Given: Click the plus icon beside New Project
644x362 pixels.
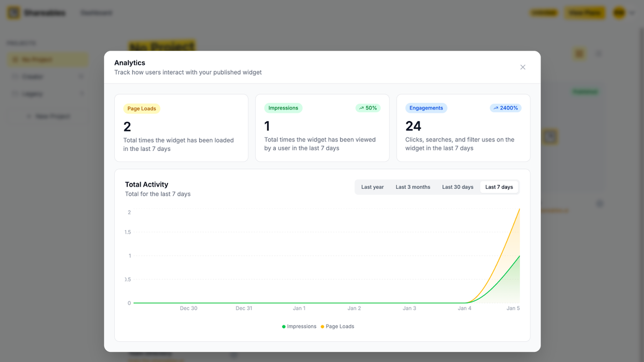Looking at the screenshot, I should tap(29, 116).
